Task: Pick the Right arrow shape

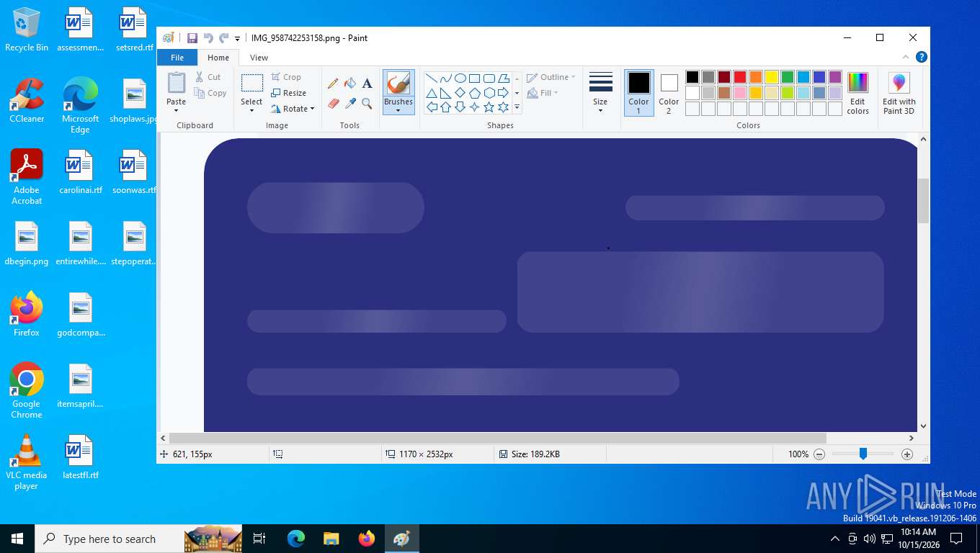Action: click(503, 93)
